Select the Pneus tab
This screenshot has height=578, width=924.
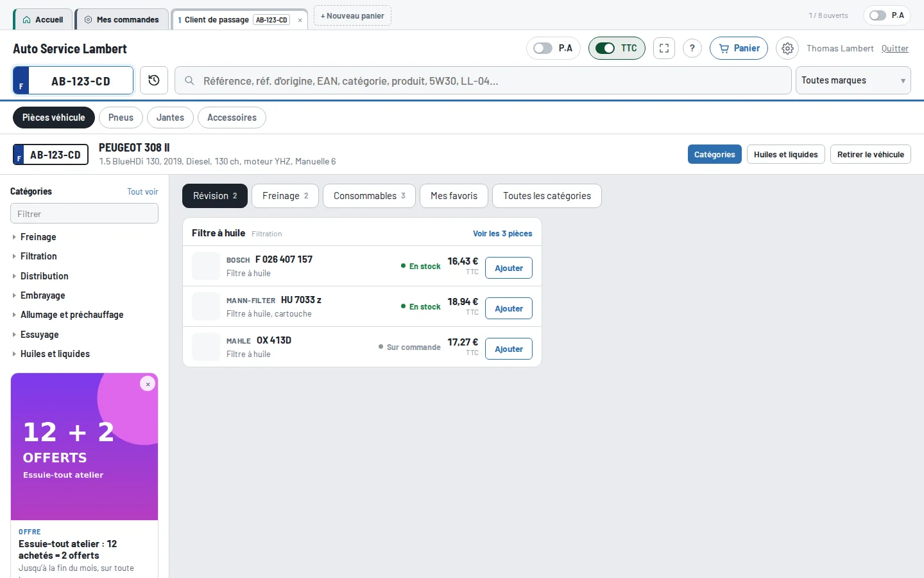click(x=121, y=118)
